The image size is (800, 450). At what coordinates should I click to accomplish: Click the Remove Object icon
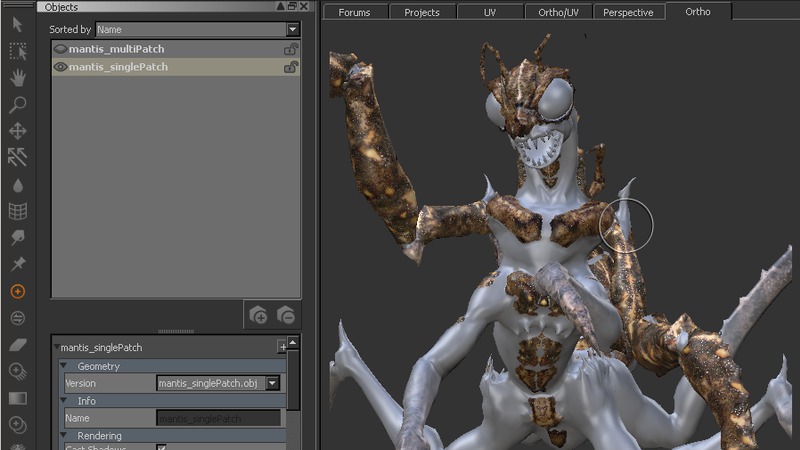(285, 315)
